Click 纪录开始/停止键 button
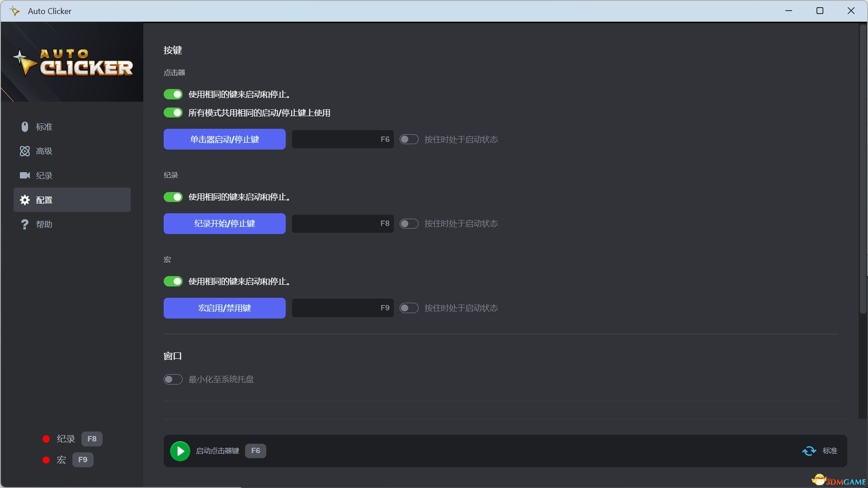Image resolution: width=868 pixels, height=488 pixels. 224,223
